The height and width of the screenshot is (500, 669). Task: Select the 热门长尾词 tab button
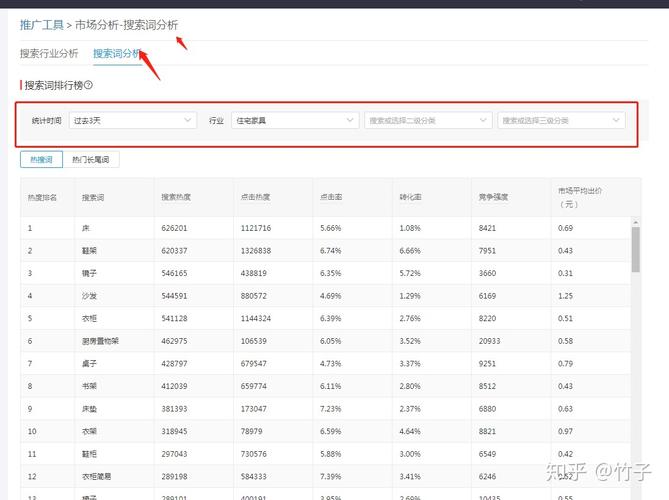[90, 160]
